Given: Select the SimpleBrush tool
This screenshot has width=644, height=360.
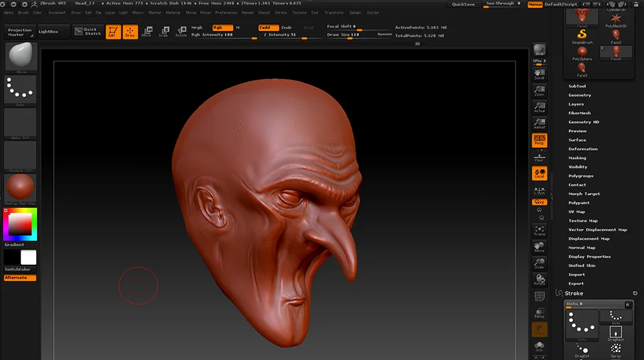Looking at the screenshot, I should (582, 36).
